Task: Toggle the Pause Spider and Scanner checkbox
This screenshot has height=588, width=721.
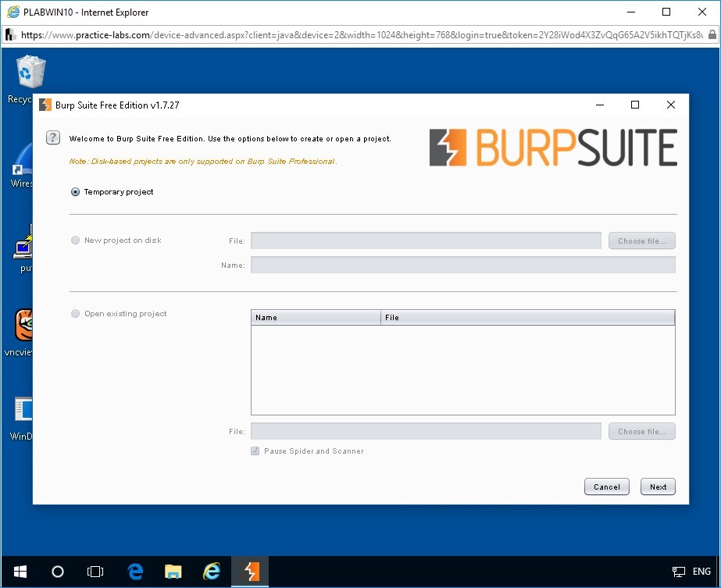Action: coord(255,451)
